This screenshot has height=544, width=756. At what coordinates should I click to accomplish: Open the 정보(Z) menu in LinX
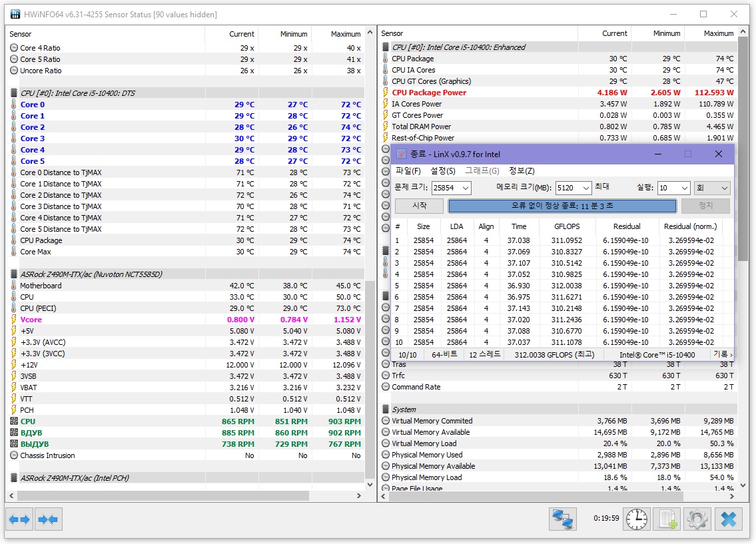tap(522, 171)
